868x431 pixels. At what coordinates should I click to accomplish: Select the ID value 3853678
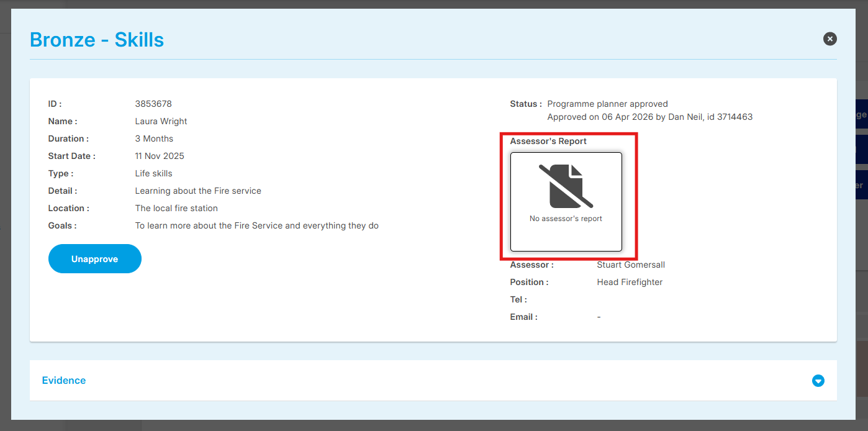153,104
